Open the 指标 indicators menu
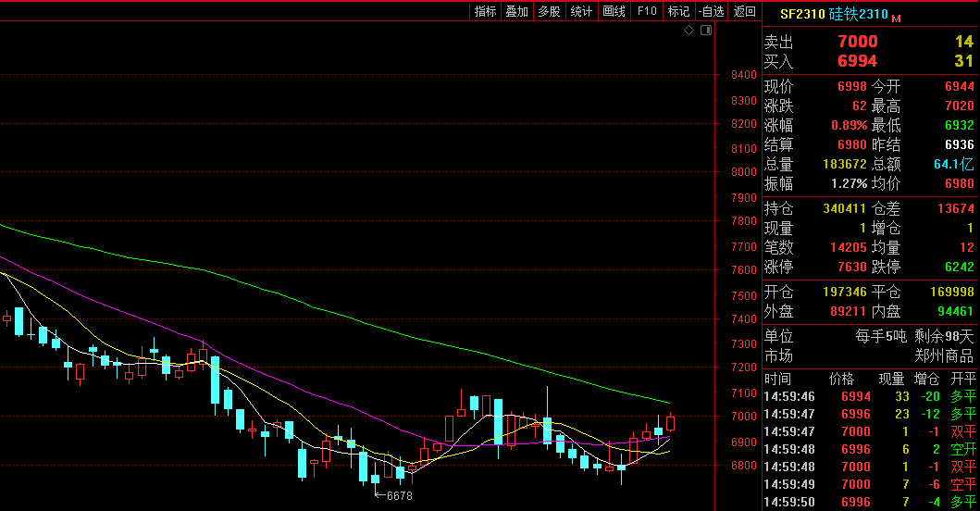This screenshot has width=980, height=511. coord(486,11)
